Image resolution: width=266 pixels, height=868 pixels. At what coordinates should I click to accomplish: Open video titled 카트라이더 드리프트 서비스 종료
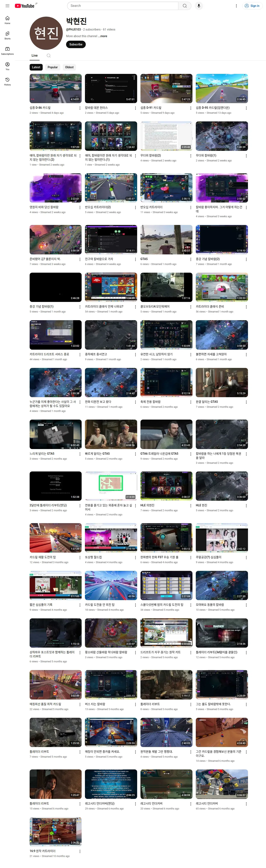point(50,354)
